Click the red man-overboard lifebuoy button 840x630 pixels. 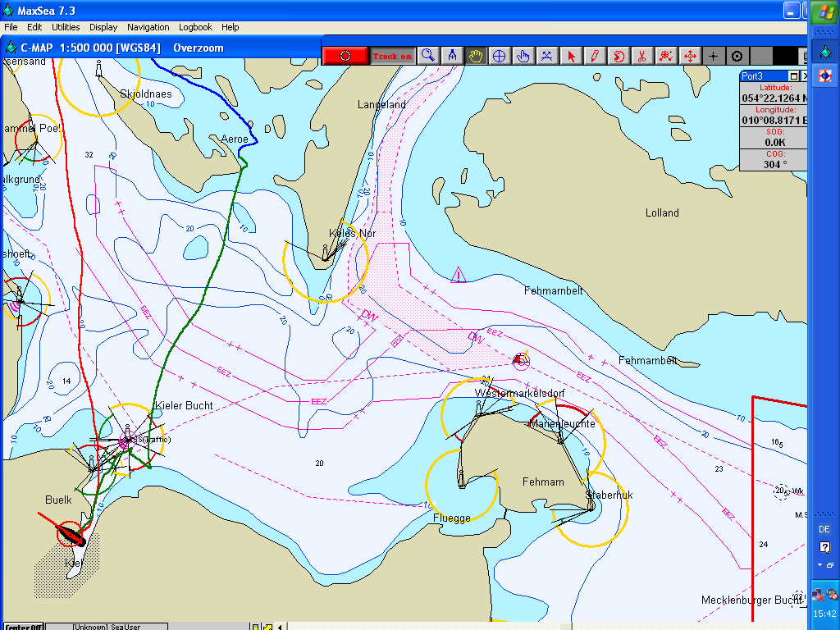pyautogui.click(x=345, y=56)
